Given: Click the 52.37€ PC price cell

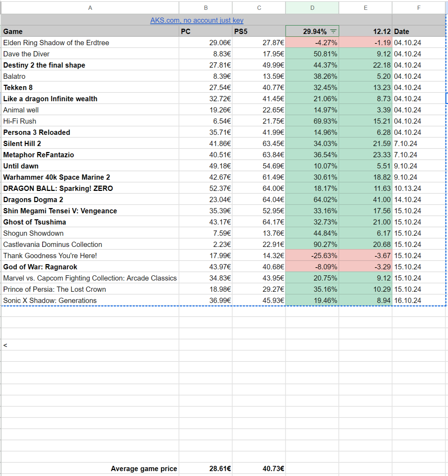Looking at the screenshot, I should (x=206, y=188).
